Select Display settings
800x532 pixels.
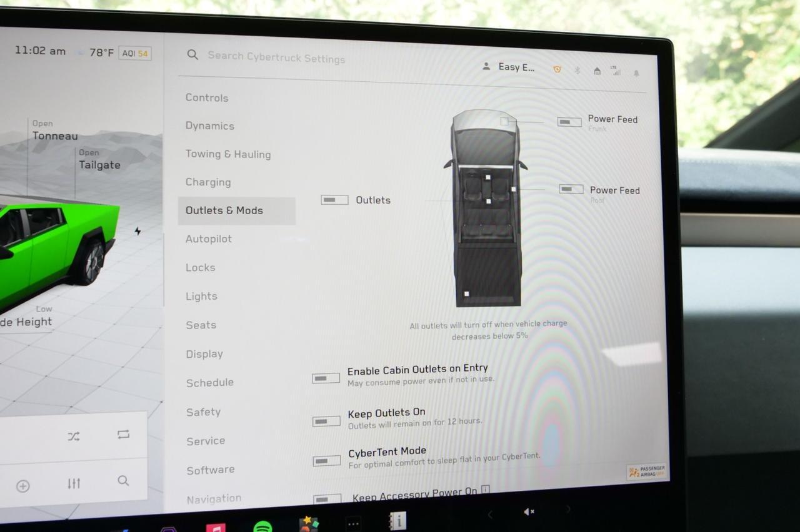tap(204, 354)
